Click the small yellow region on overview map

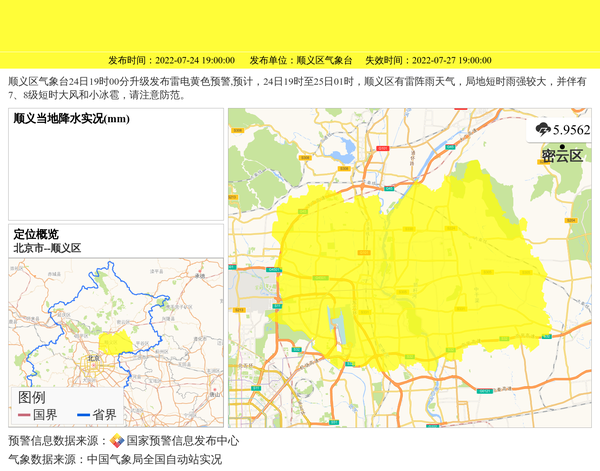(x=119, y=344)
